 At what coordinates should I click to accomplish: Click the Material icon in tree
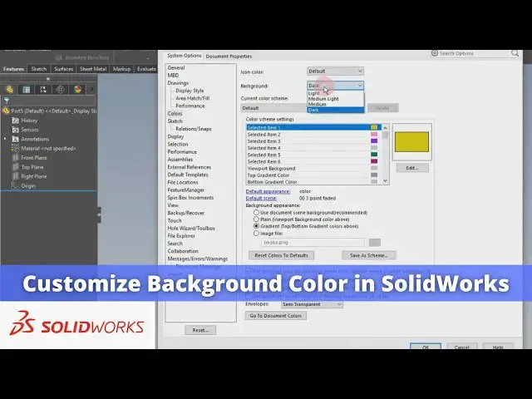[x=16, y=148]
